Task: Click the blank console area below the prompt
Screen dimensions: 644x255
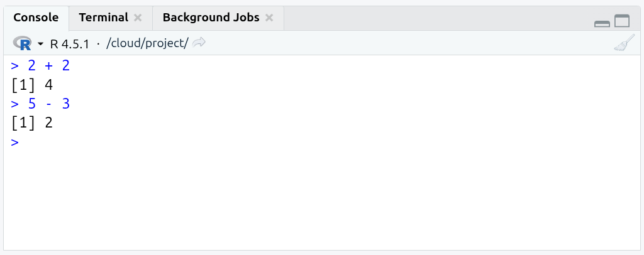Action: coord(314,201)
